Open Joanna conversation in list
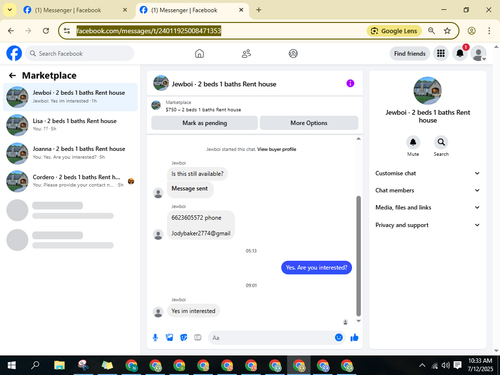The width and height of the screenshot is (500, 375). pos(70,153)
